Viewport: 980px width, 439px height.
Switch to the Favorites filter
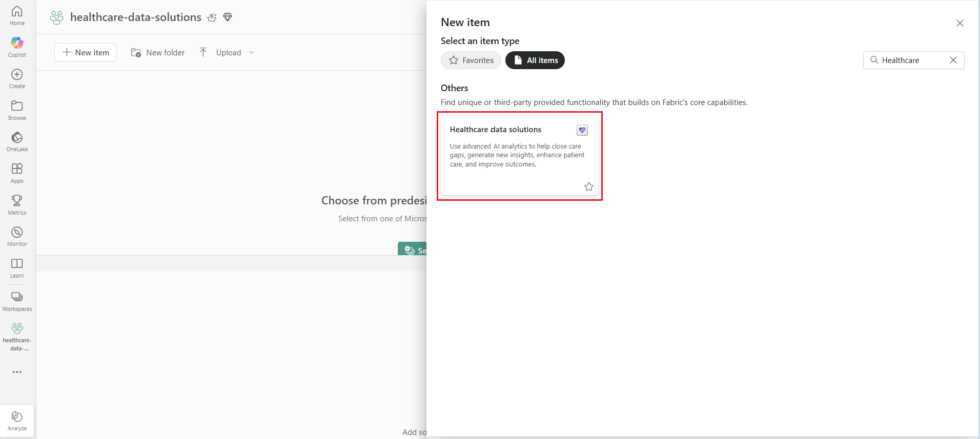[471, 60]
